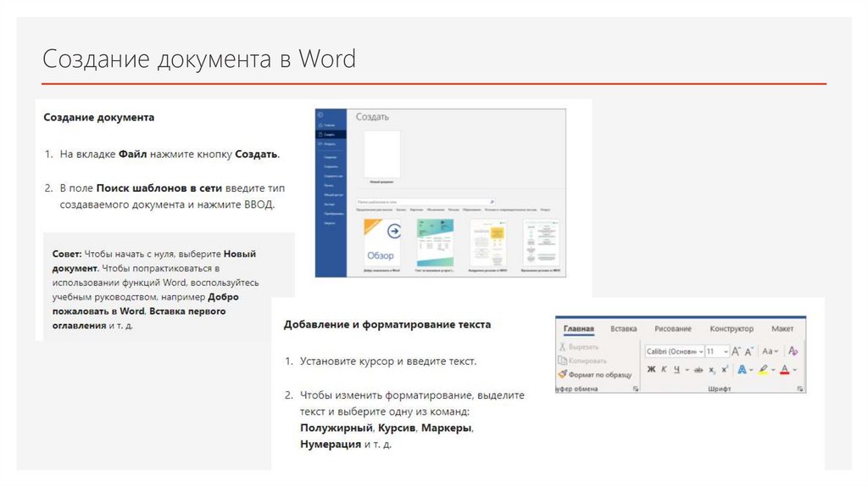The image size is (868, 487).
Task: Apply yellow text highlight color
Action: [764, 370]
